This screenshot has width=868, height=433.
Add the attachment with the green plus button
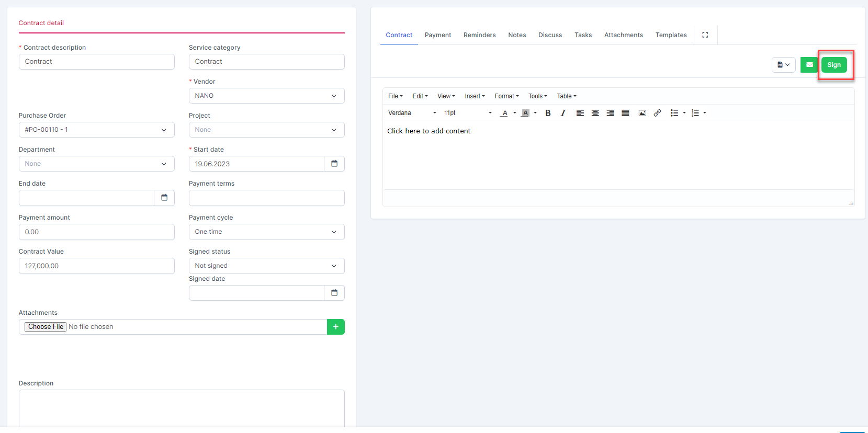point(335,327)
